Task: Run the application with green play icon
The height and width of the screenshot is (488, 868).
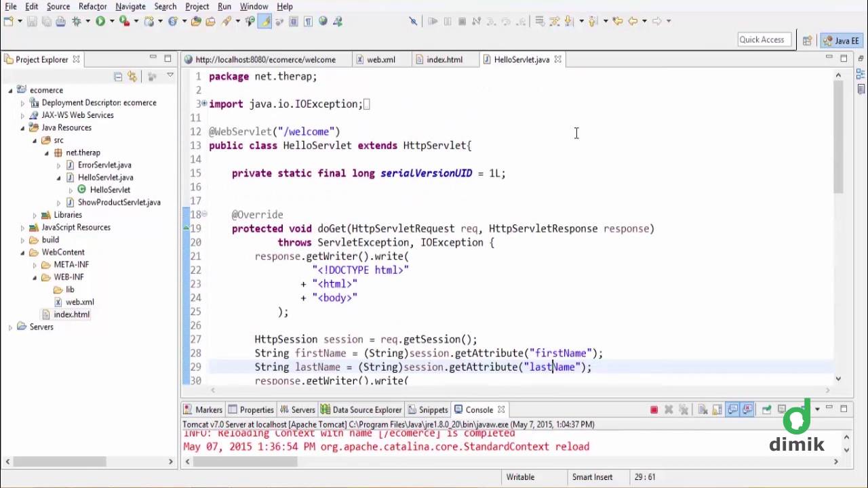Action: (100, 21)
